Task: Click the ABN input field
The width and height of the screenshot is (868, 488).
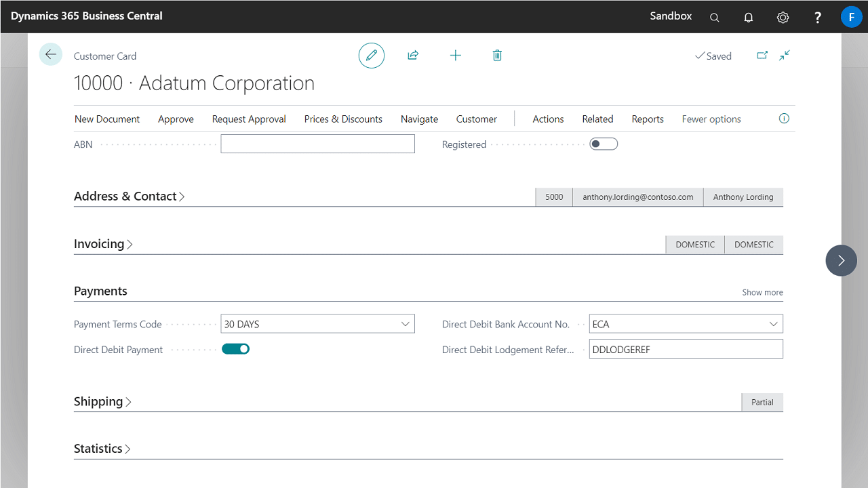Action: point(317,144)
